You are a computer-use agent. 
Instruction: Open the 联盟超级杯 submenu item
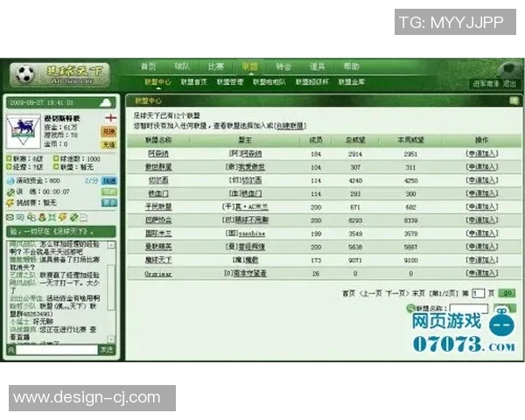coord(311,81)
